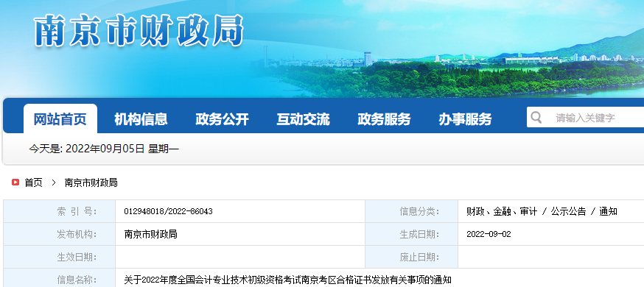644x287 pixels.
Task: Select the 2022-09-02 date value
Action: pyautogui.click(x=489, y=235)
